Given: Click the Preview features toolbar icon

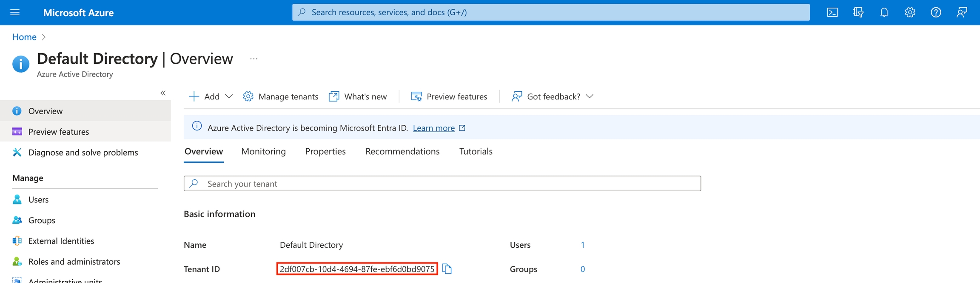Looking at the screenshot, I should [416, 96].
